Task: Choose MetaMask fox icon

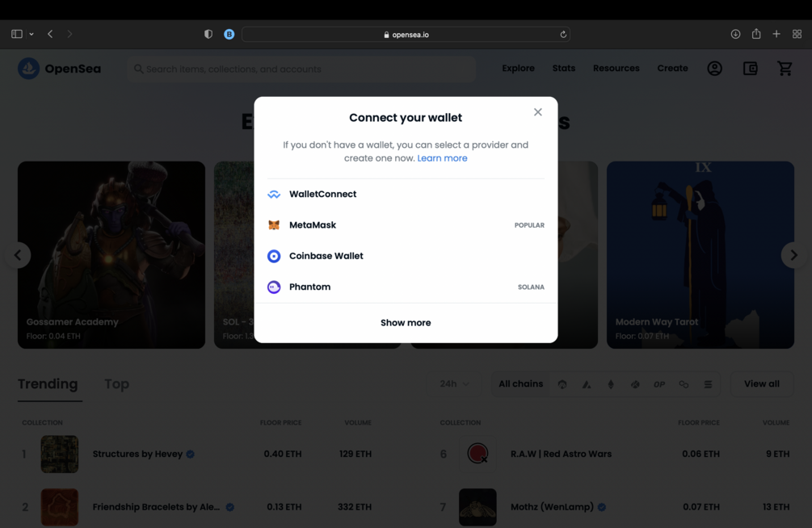Action: point(274,225)
